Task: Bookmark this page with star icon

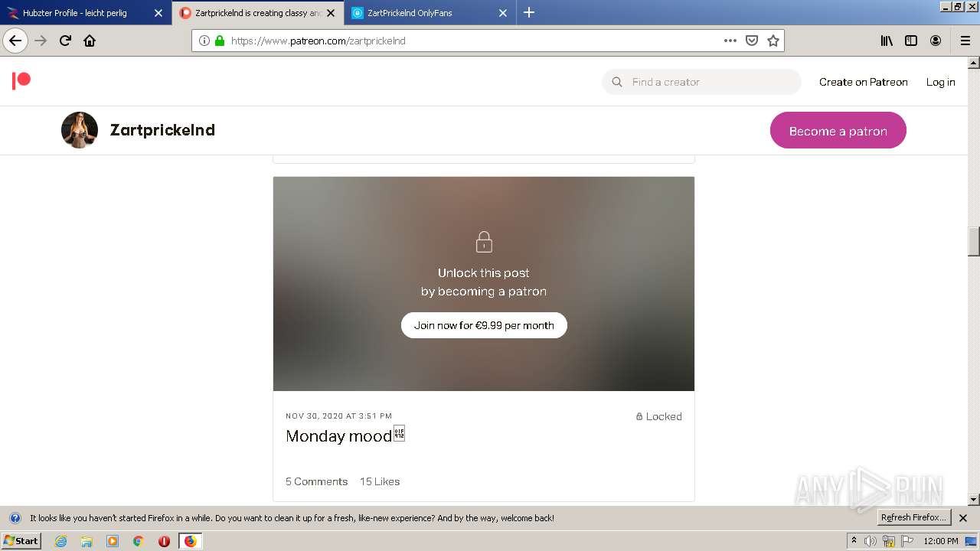Action: pos(773,41)
